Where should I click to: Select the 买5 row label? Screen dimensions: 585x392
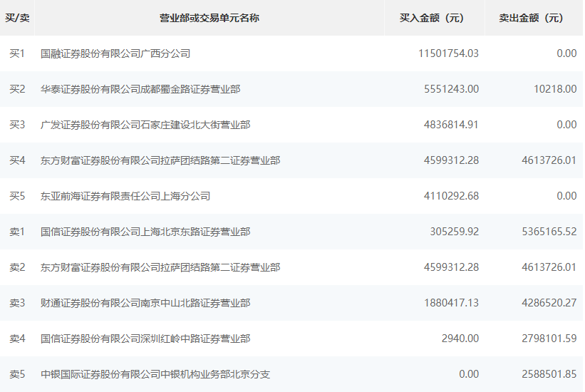tap(17, 196)
